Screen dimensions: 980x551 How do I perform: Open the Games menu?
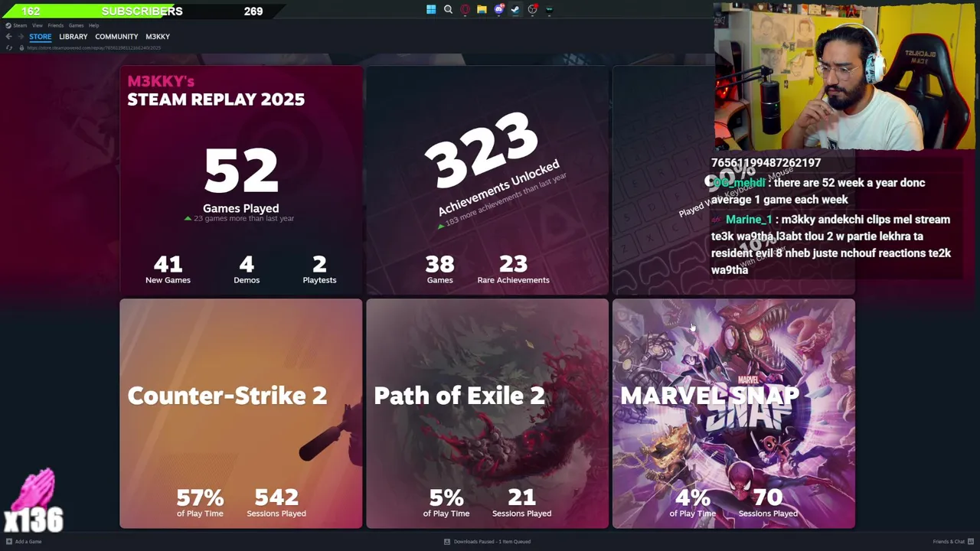(76, 25)
